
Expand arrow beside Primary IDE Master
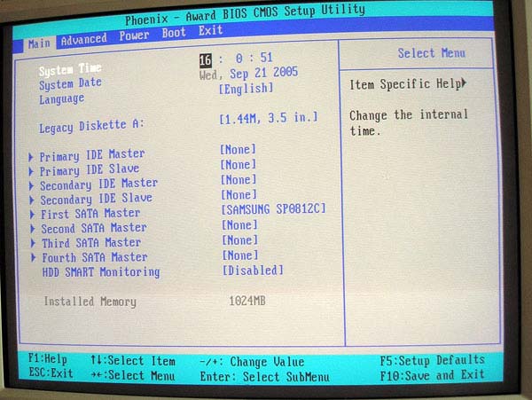pos(30,157)
